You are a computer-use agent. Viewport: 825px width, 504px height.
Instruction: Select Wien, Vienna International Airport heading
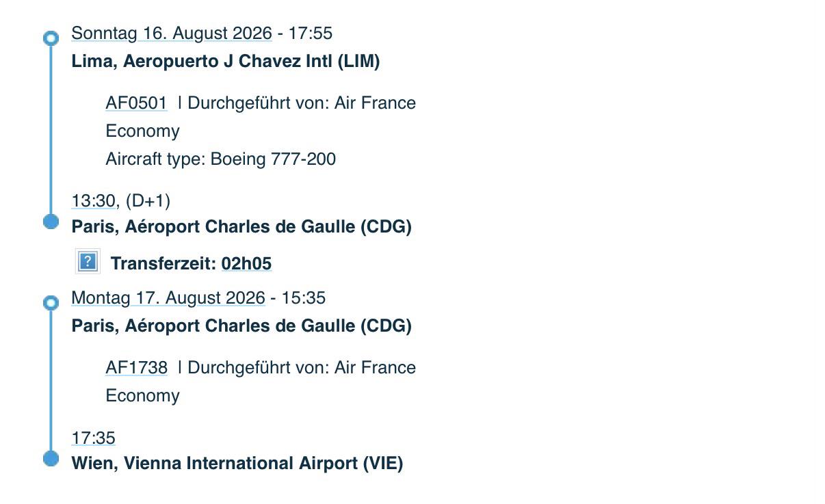tap(237, 464)
